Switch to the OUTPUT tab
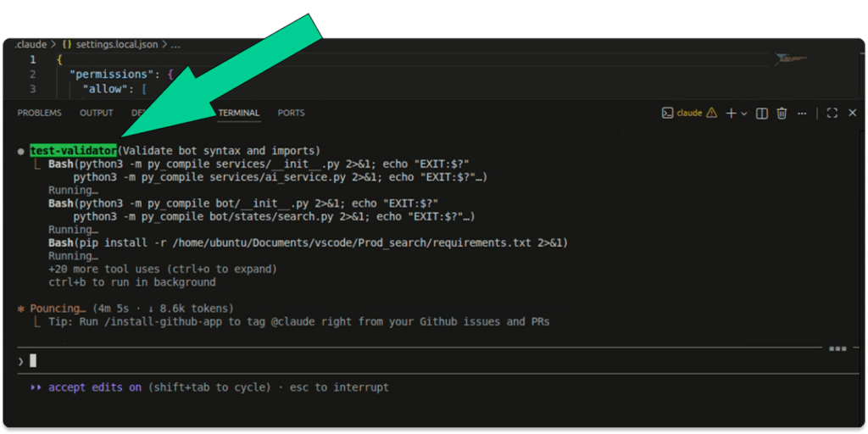 [x=96, y=113]
